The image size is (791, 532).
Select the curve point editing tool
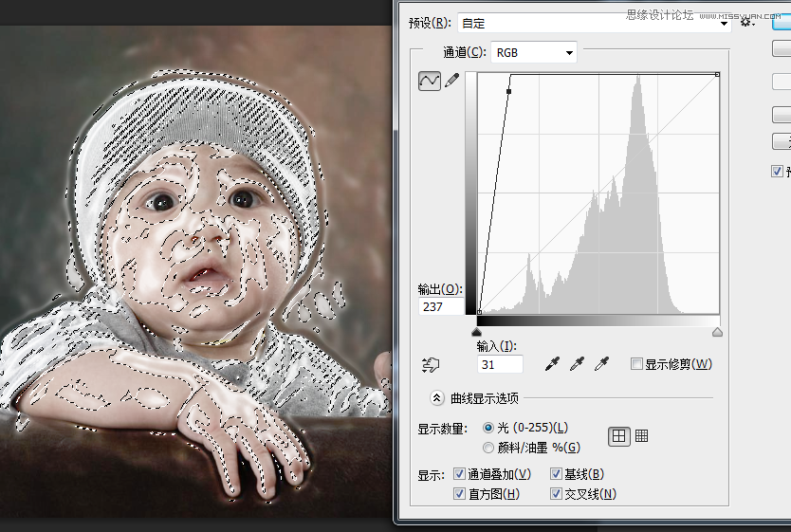pos(430,81)
